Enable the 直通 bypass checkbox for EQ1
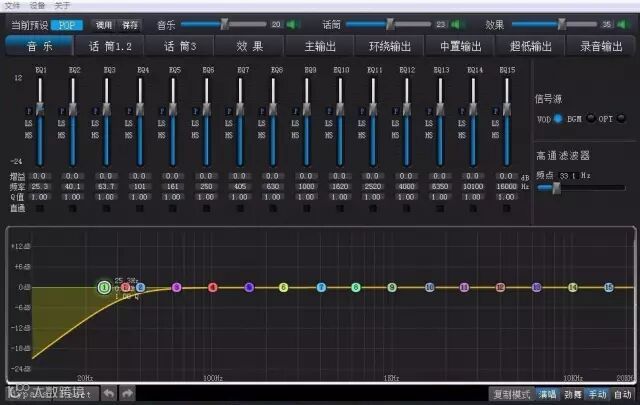This screenshot has height=405, width=640. tap(40, 209)
